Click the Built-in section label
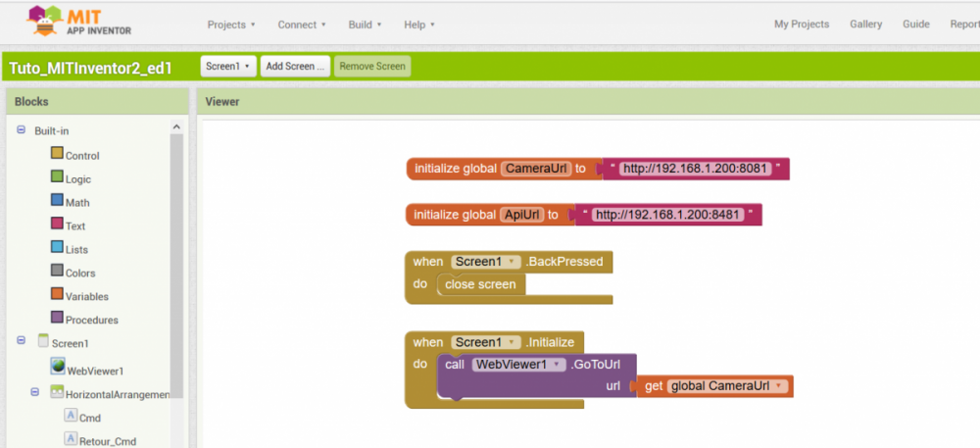This screenshot has height=448, width=980. (x=52, y=131)
